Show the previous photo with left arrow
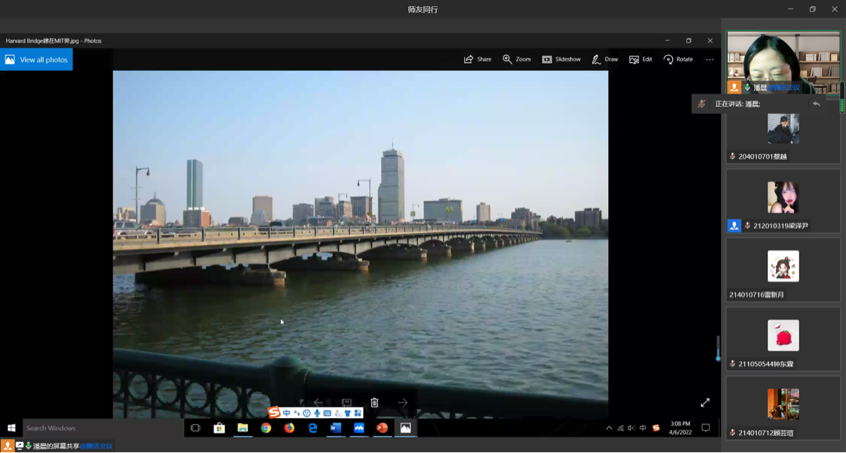The height and width of the screenshot is (453, 846). (x=318, y=403)
